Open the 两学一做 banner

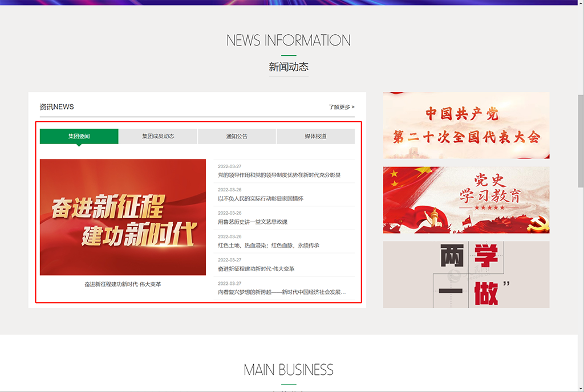(x=466, y=275)
